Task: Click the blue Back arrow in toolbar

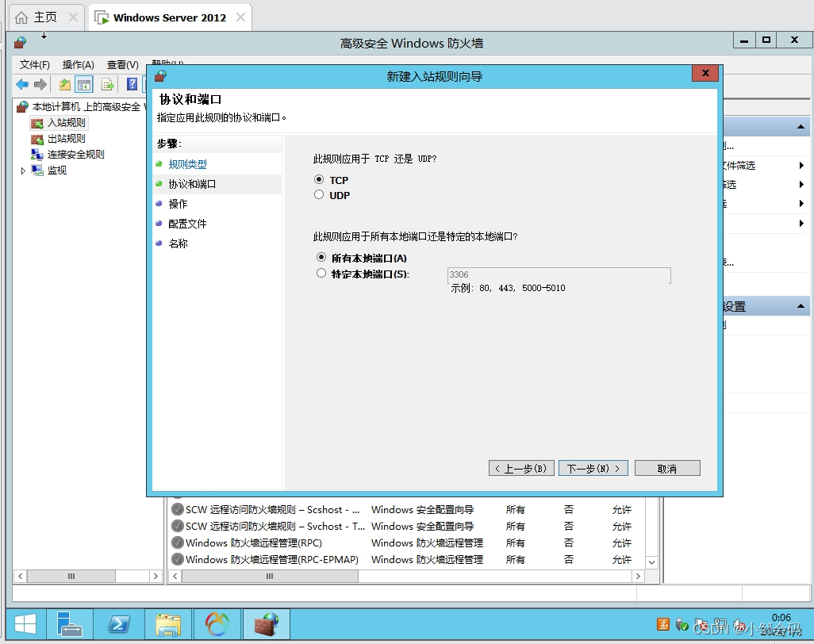Action: [x=22, y=84]
